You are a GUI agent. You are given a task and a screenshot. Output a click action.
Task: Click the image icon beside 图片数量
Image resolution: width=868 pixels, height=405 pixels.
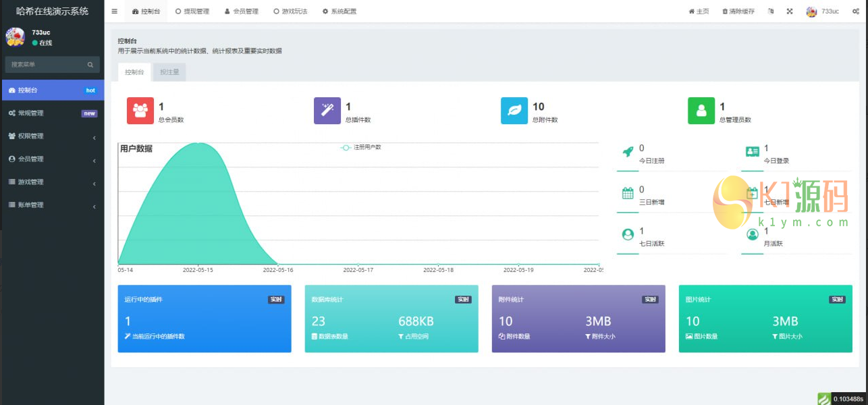pyautogui.click(x=688, y=336)
